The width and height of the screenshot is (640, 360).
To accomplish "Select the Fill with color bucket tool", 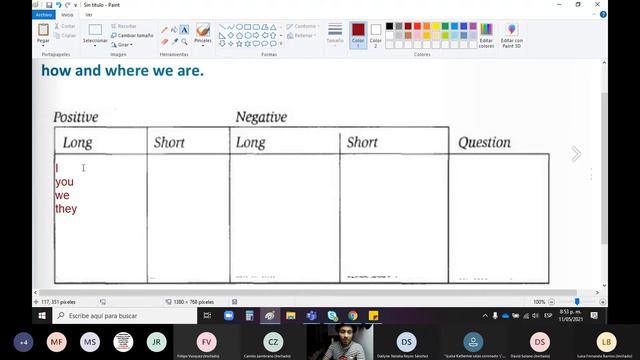I will point(174,30).
